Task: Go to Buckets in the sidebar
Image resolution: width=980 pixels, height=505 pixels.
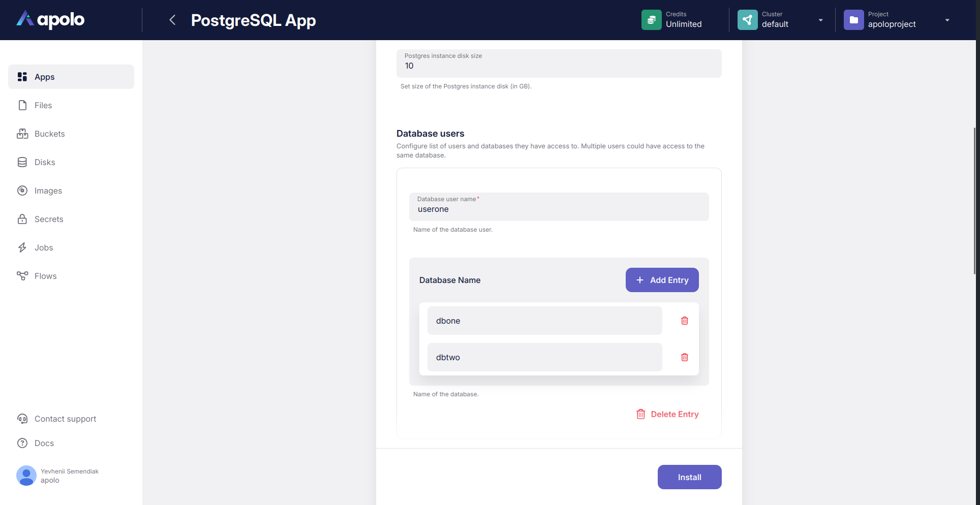Action: pyautogui.click(x=49, y=134)
